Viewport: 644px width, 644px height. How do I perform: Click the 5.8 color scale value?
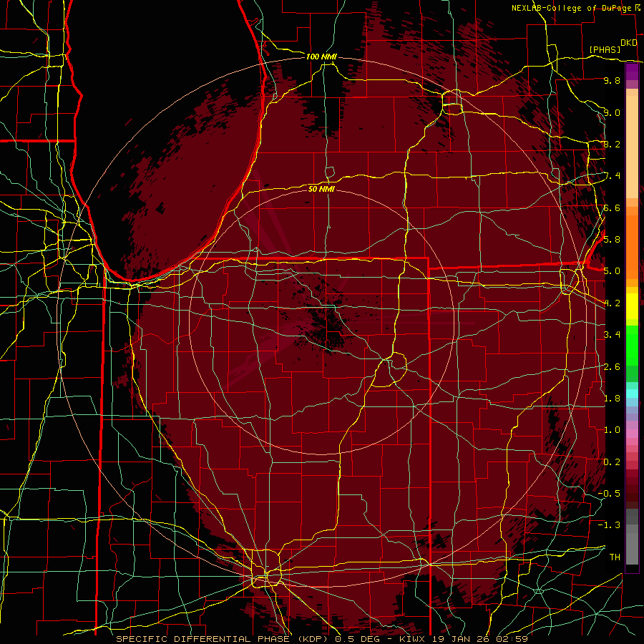point(612,239)
